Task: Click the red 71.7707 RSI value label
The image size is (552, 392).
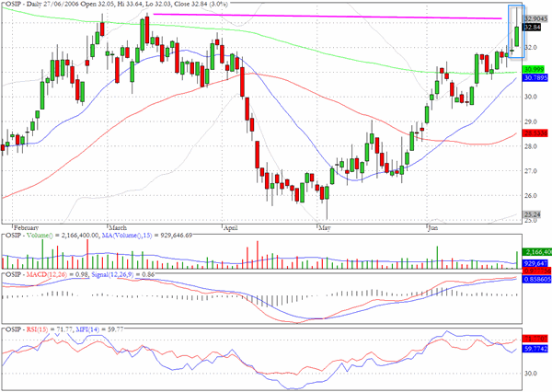Action: (x=535, y=339)
